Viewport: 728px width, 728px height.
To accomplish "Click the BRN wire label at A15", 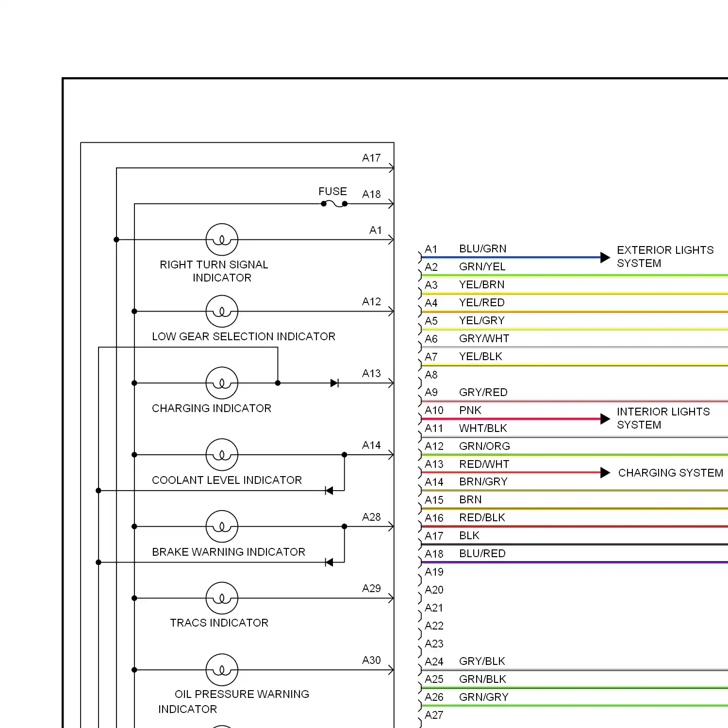I will point(471,499).
